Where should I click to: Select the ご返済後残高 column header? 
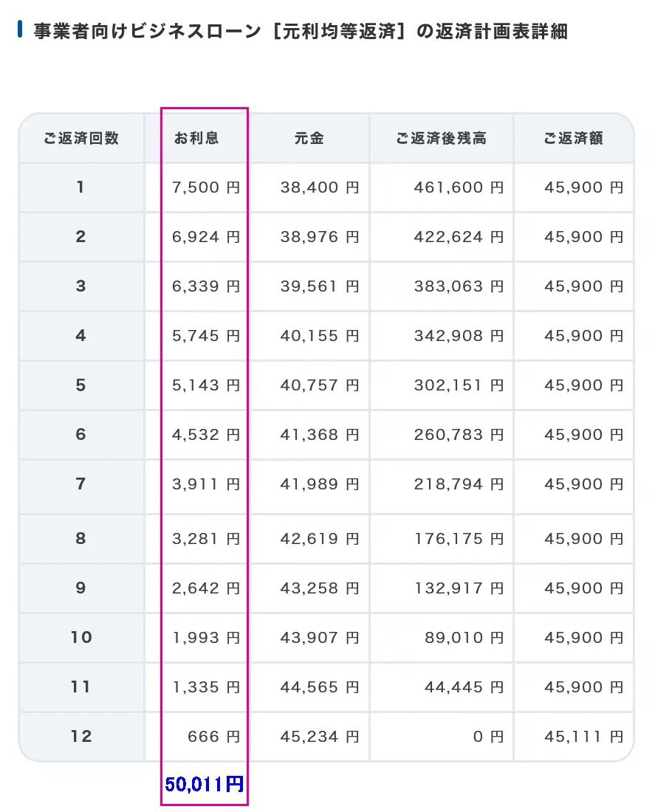442,138
